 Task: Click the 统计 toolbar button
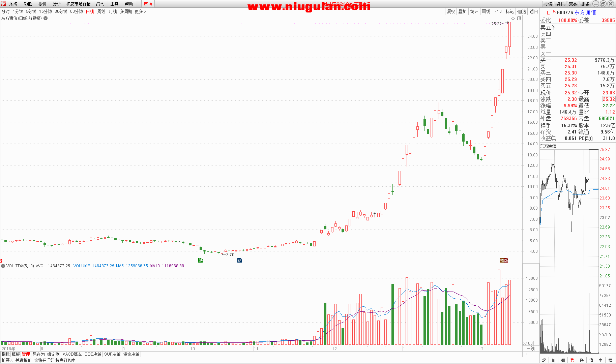point(474,11)
